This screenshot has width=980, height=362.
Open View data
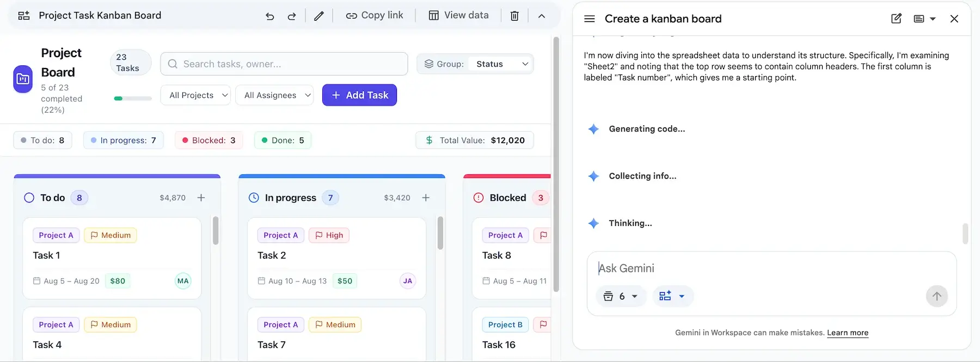[x=458, y=15]
